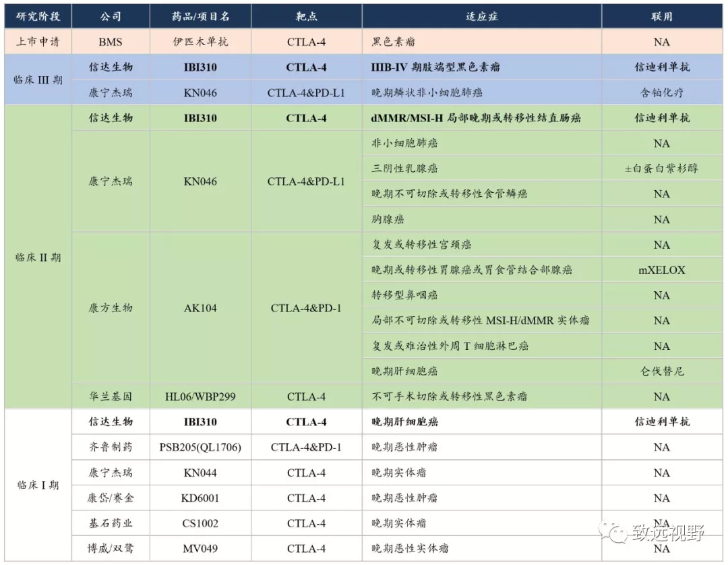Viewport: 728px width, 565px height.
Task: Click the 联用 column header
Action: click(662, 17)
